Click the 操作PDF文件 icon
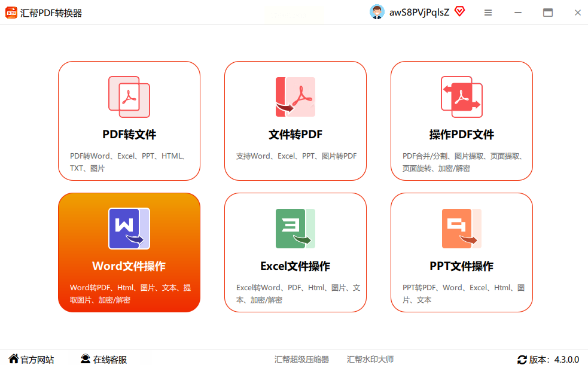 pos(461,97)
